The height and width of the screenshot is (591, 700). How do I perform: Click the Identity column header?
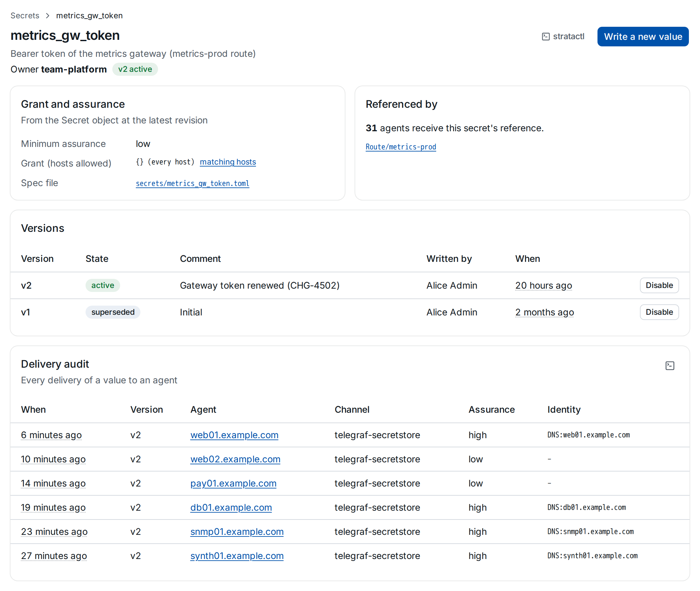point(564,409)
